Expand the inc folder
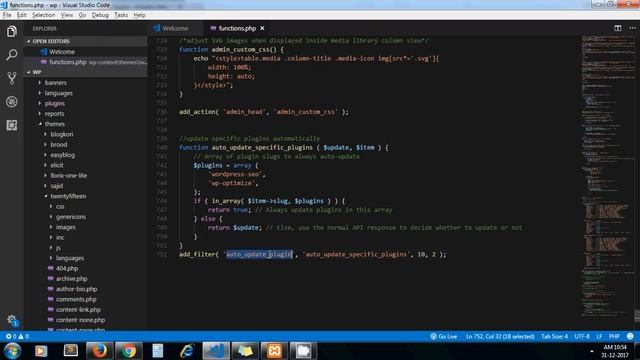The height and width of the screenshot is (360, 640). [60, 237]
